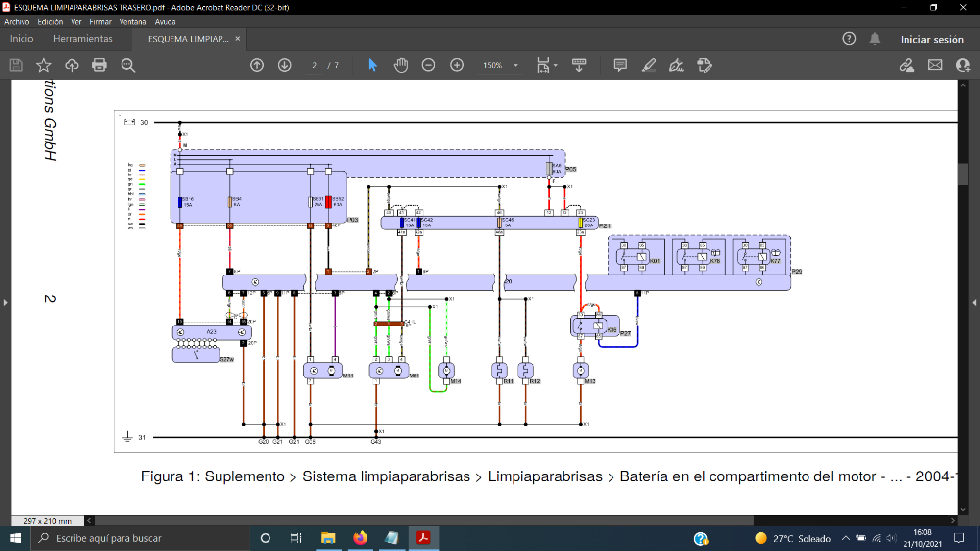Activate the Selection arrow tool
Screen dimensions: 980x551
pyautogui.click(x=372, y=65)
